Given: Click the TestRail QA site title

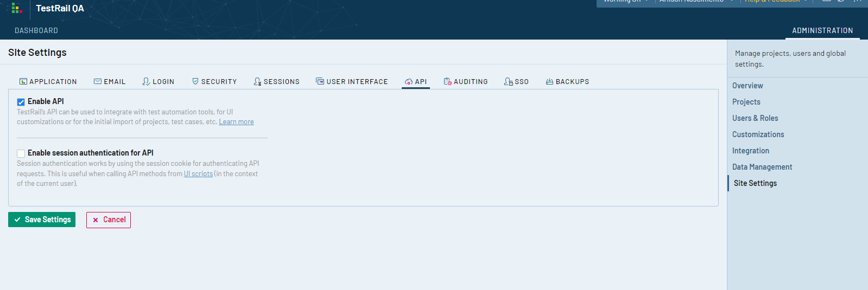Looking at the screenshot, I should pos(60,8).
